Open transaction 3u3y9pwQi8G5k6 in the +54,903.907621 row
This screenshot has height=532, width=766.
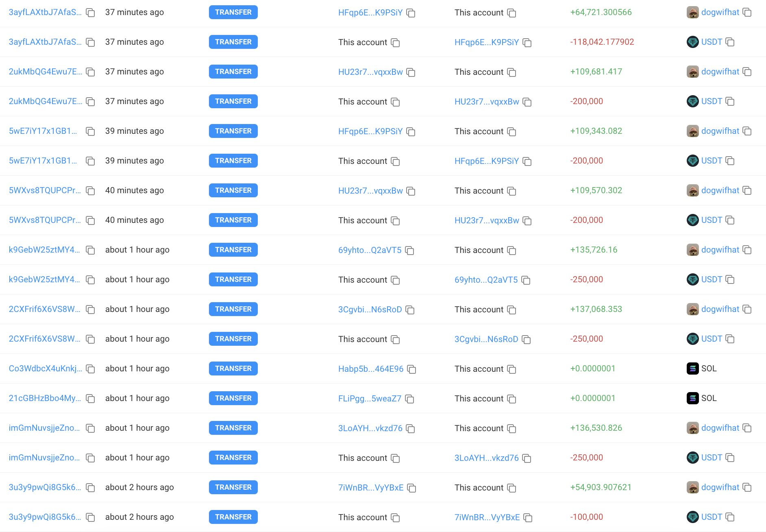pos(45,488)
